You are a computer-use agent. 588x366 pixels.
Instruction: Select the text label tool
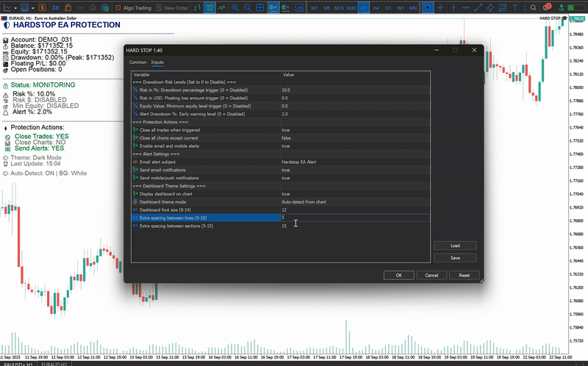pos(515,7)
